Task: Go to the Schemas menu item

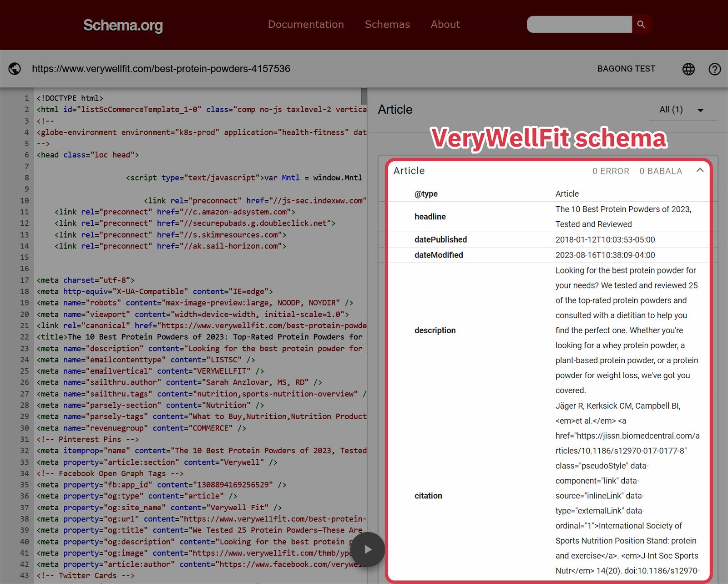Action: coord(387,25)
